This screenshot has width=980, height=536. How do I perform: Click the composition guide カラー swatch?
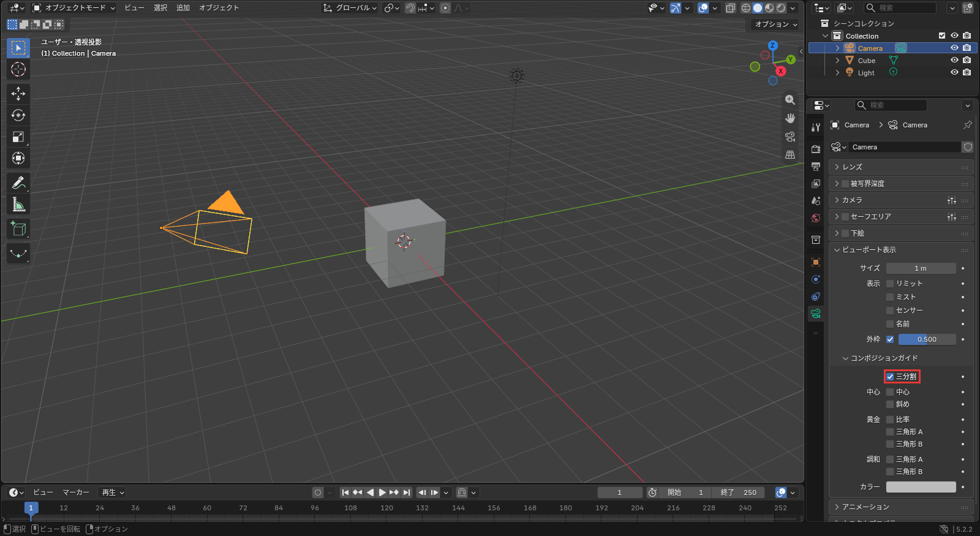point(921,487)
